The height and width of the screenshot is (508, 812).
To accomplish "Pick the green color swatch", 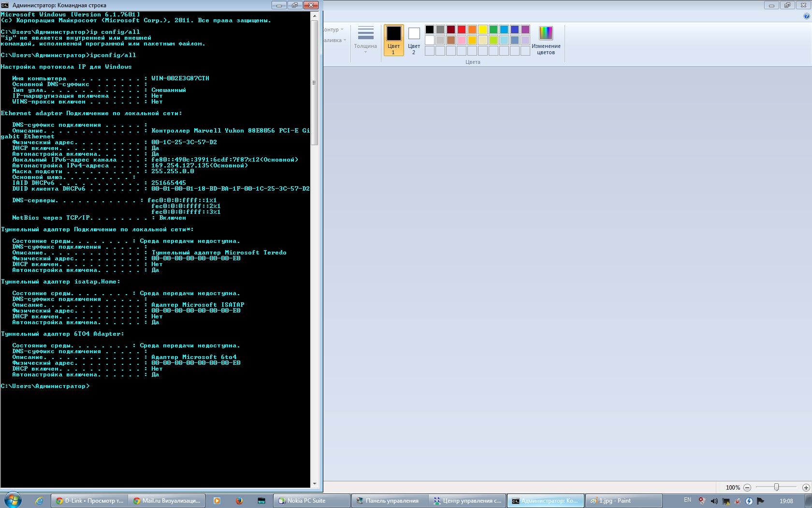I will [493, 30].
